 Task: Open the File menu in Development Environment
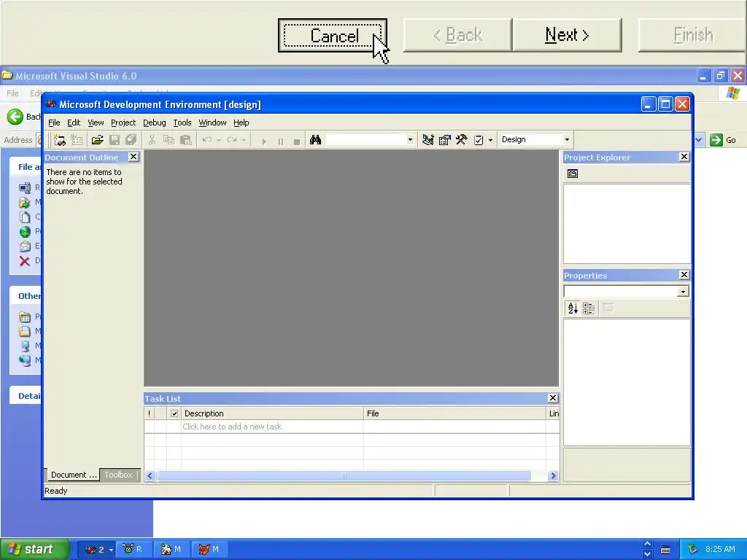click(x=54, y=122)
